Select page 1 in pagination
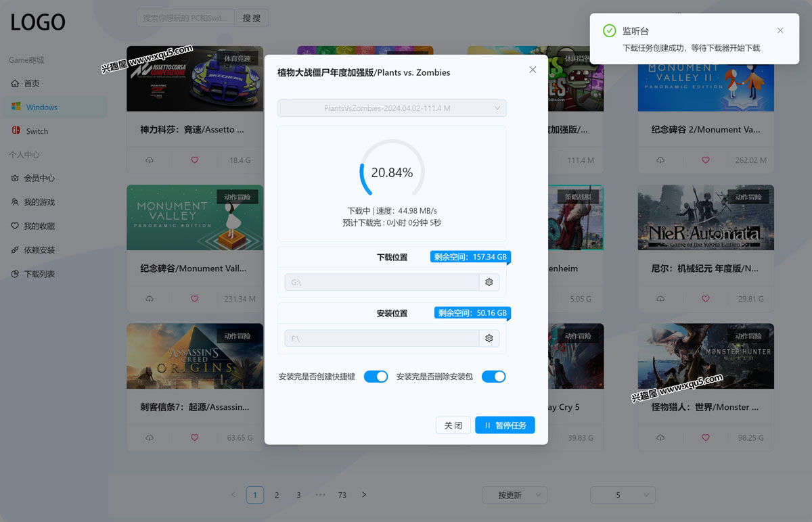The image size is (812, 522). tap(255, 495)
